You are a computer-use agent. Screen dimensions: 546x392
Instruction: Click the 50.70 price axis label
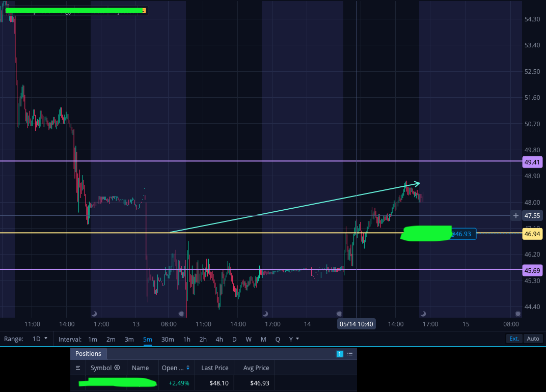[532, 124]
